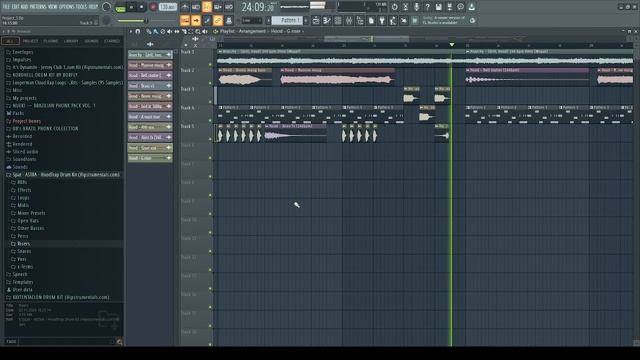
Task: Click the stop button
Action: pyautogui.click(x=142, y=7)
